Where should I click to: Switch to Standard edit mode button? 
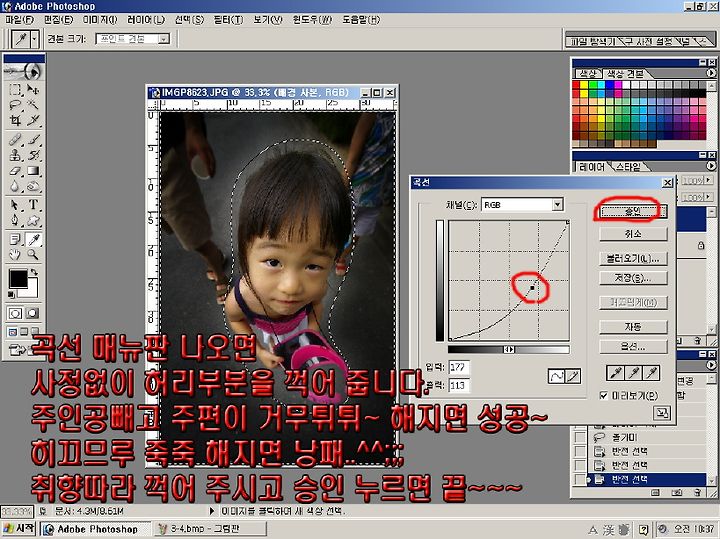15,314
